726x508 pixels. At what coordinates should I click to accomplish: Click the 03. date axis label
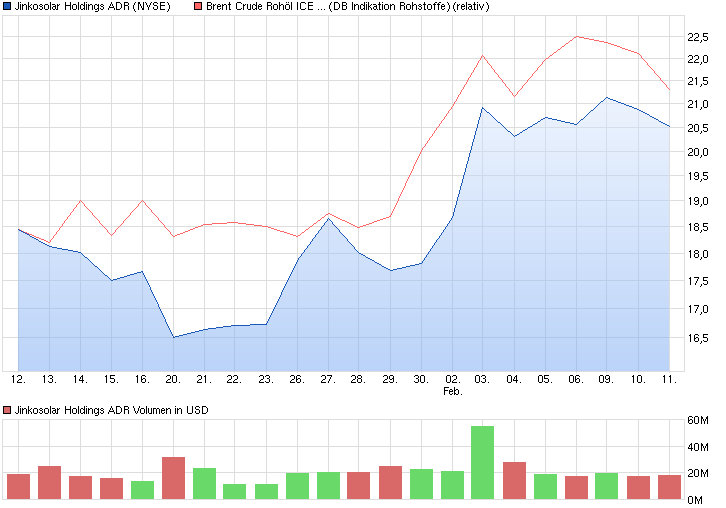(482, 379)
